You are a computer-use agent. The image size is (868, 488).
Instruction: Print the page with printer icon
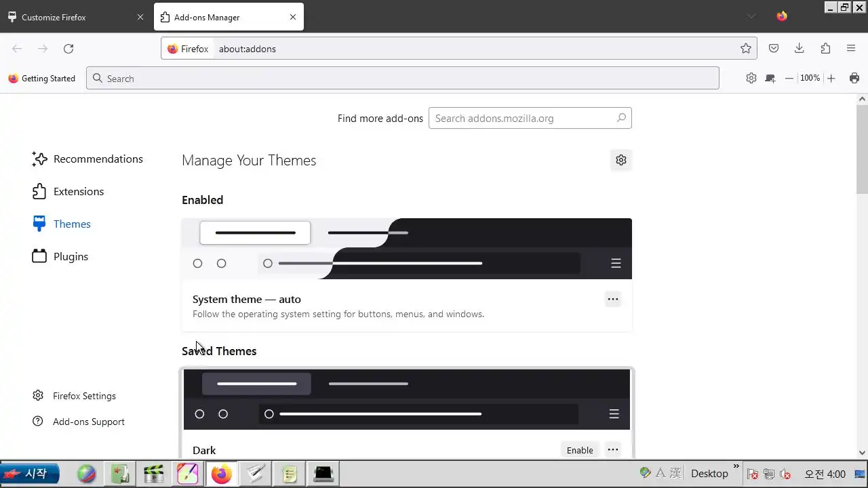(854, 78)
